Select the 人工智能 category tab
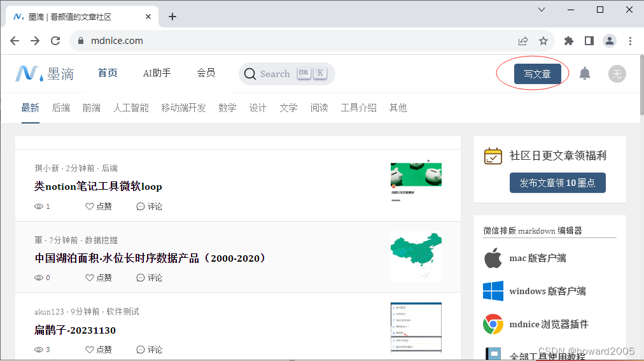Viewport: 644px width, 361px height. click(130, 108)
